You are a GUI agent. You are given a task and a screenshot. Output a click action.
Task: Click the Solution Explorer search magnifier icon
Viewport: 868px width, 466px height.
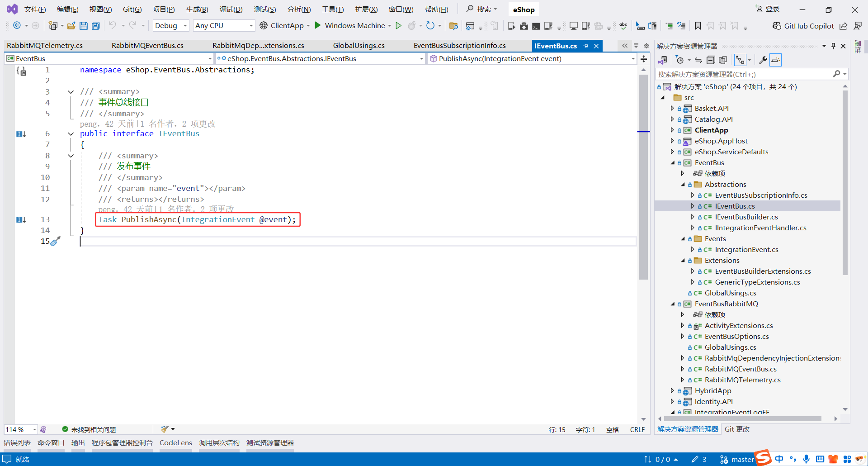coord(837,74)
